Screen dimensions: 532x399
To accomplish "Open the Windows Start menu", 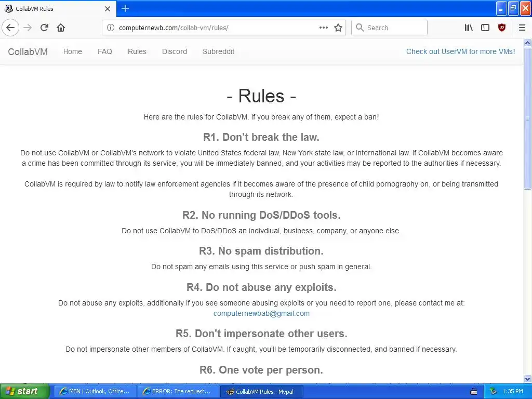I will click(x=24, y=391).
